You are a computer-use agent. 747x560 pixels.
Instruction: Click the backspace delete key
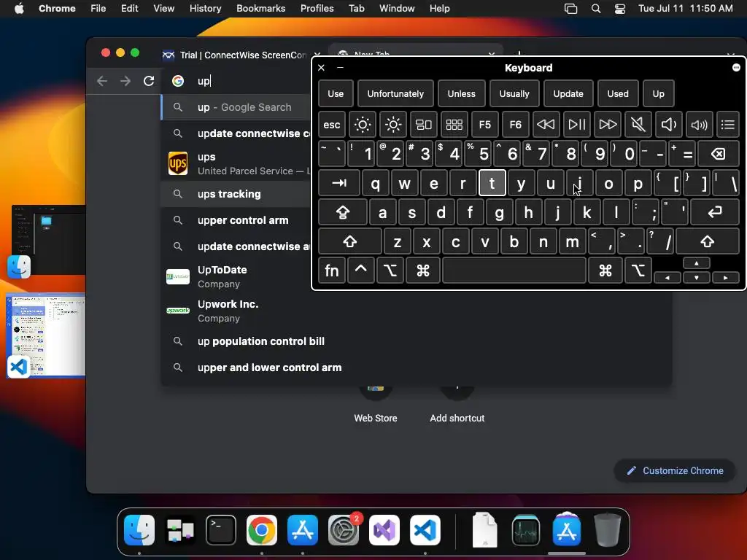718,154
